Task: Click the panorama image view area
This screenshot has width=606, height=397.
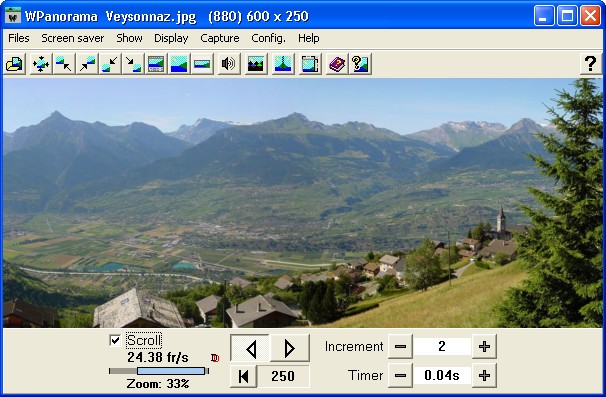Action: (303, 203)
